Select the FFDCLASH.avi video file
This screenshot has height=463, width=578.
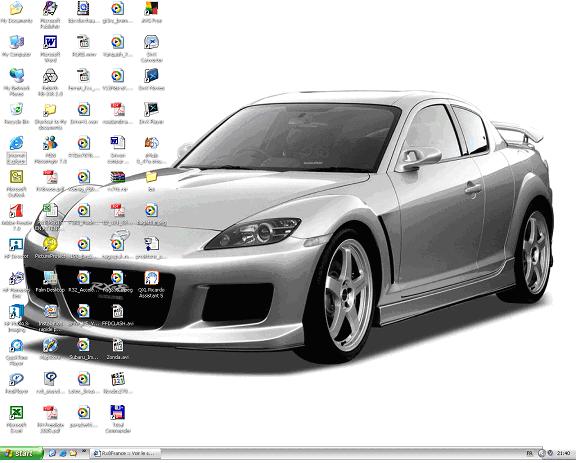[118, 312]
